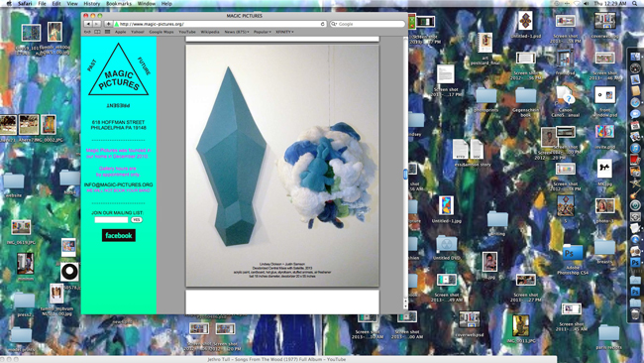The width and height of the screenshot is (644, 363).
Task: Select the IMG_0011.JPG desktop file
Action: click(521, 329)
